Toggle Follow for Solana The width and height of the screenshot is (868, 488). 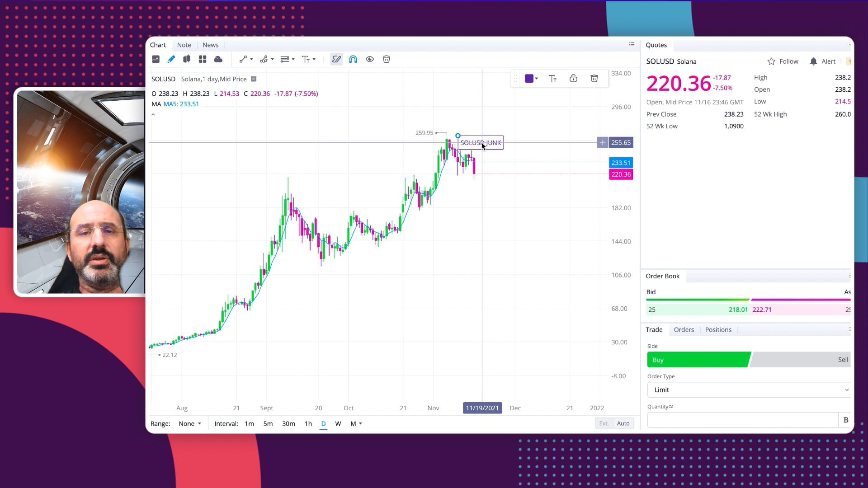click(x=782, y=61)
